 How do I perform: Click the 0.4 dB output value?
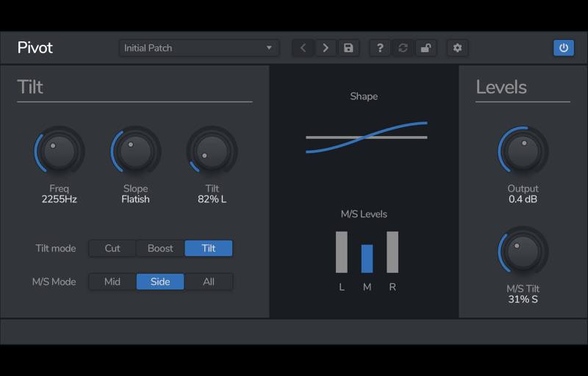pyautogui.click(x=523, y=199)
